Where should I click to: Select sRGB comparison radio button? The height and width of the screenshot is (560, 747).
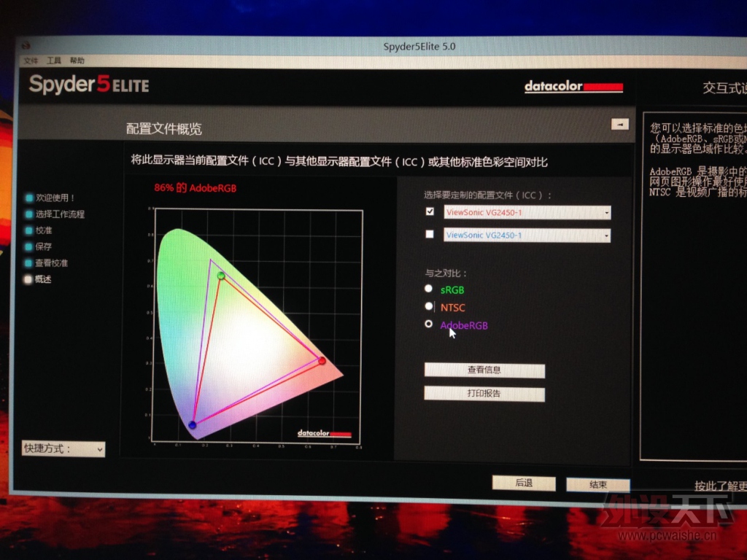click(429, 289)
